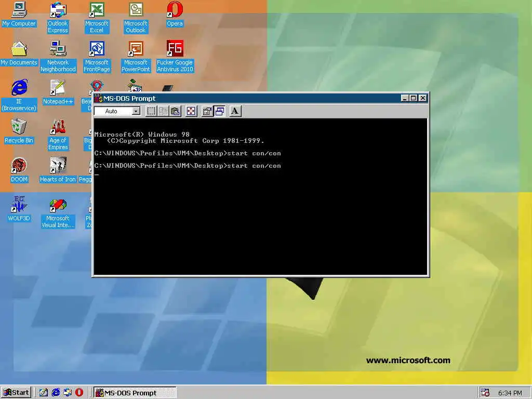Image resolution: width=532 pixels, height=399 pixels.
Task: Open the Font settings button labeled A
Action: tap(235, 111)
